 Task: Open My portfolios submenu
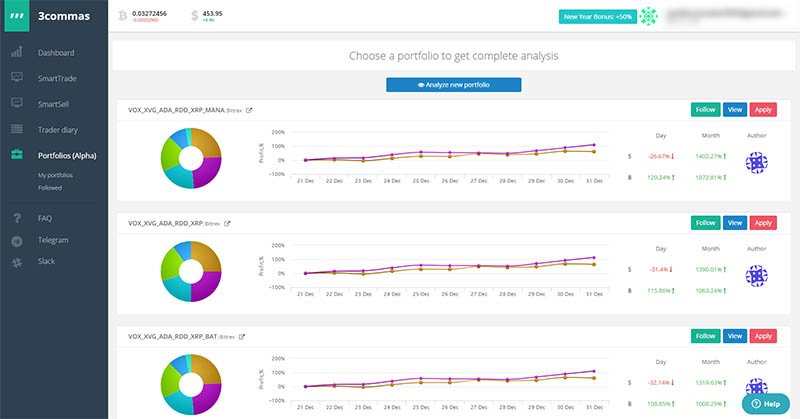pos(55,175)
